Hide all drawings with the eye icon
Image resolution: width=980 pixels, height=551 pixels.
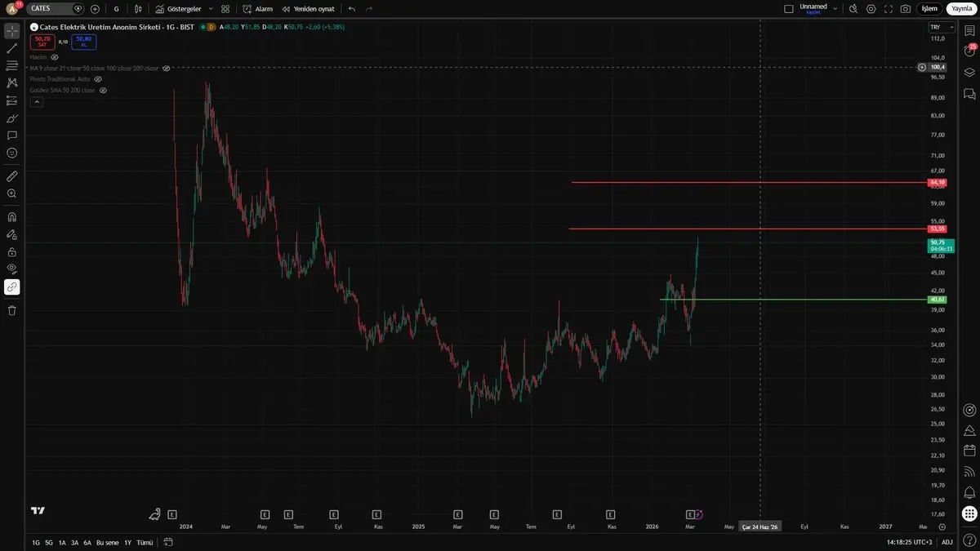pos(12,269)
